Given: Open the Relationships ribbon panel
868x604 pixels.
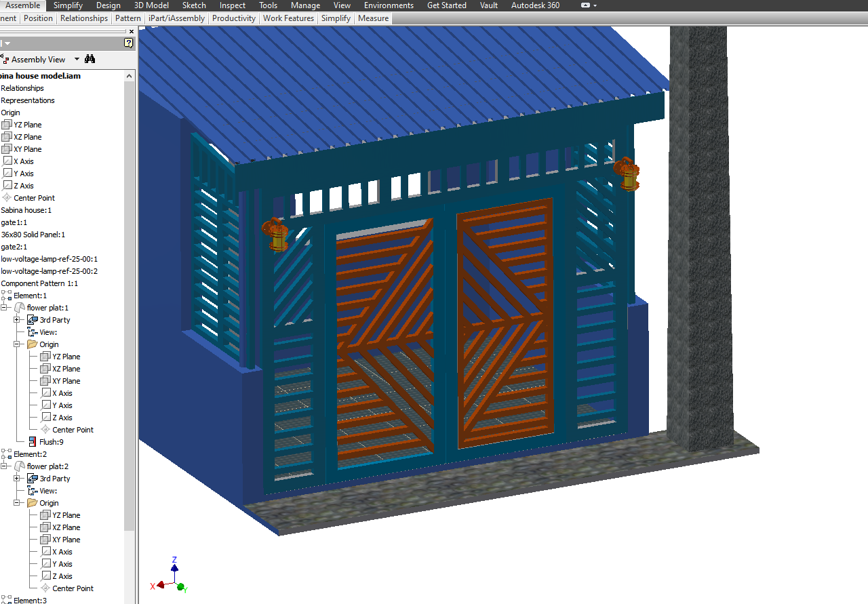Looking at the screenshot, I should pyautogui.click(x=84, y=18).
